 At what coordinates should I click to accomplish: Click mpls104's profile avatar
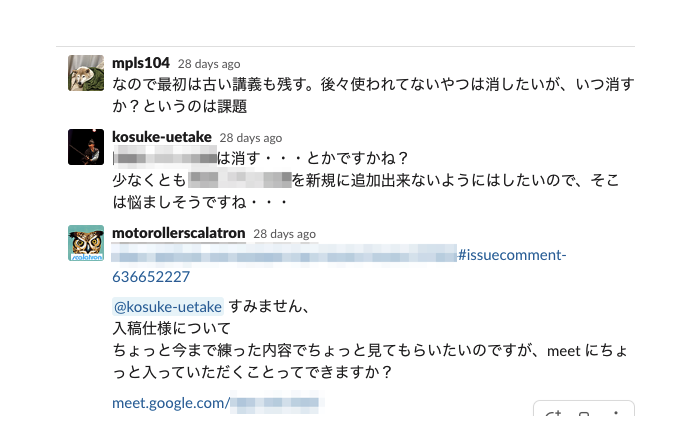pyautogui.click(x=86, y=74)
